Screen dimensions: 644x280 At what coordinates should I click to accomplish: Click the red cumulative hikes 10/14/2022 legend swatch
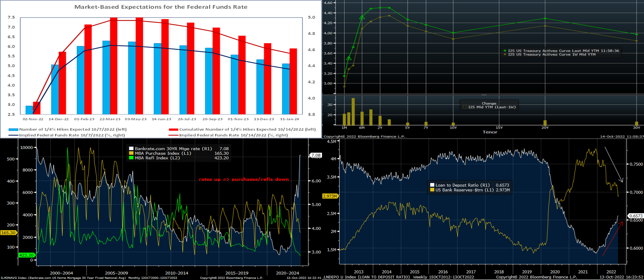pos(173,130)
